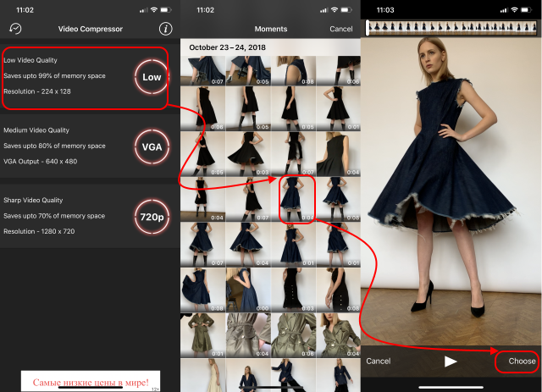Tap 'Sharp Video Quality' label
The height and width of the screenshot is (392, 542).
(x=33, y=200)
